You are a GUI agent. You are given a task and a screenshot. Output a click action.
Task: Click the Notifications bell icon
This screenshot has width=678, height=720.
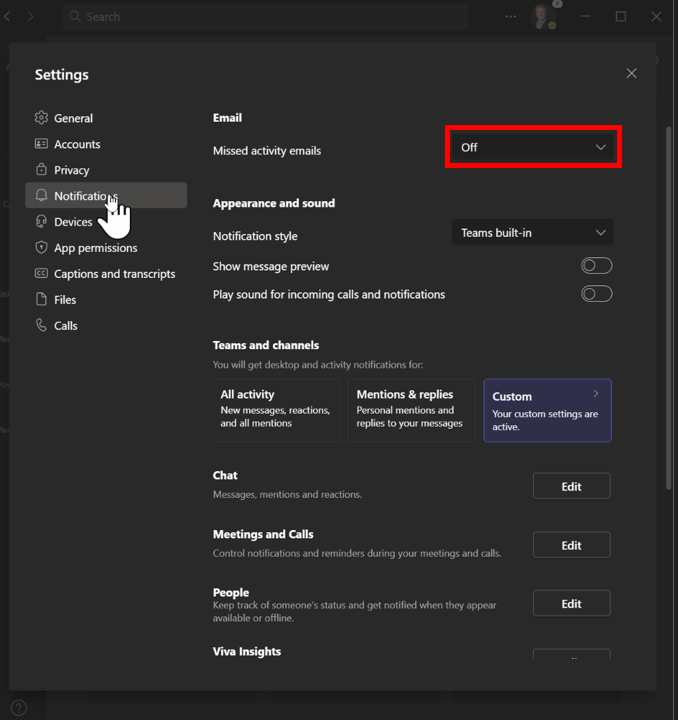pos(41,196)
